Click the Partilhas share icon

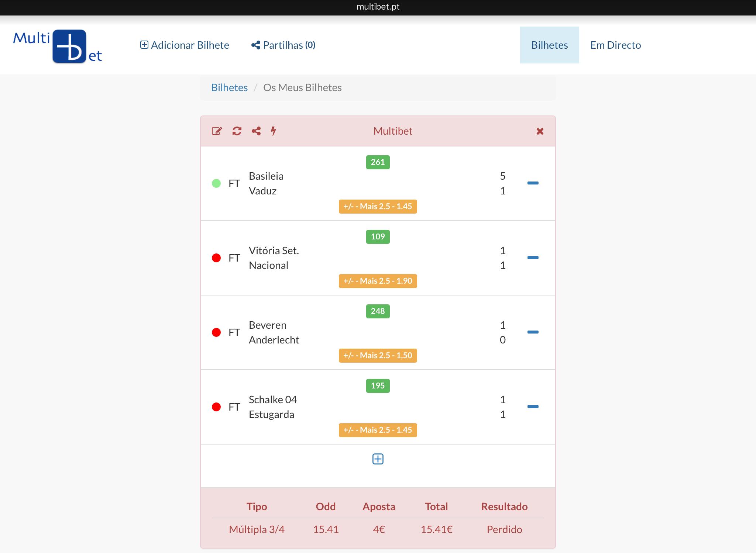[x=256, y=45]
